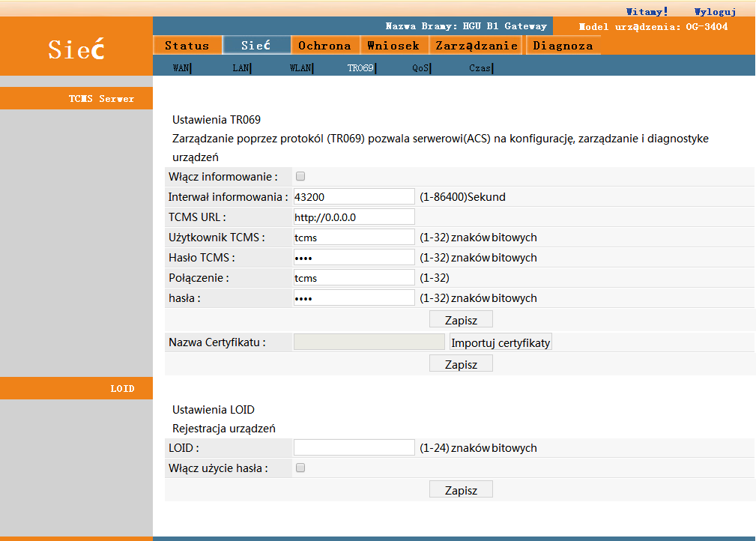Image resolution: width=756 pixels, height=541 pixels.
Task: Switch to the Ochrona tab
Action: tap(324, 46)
